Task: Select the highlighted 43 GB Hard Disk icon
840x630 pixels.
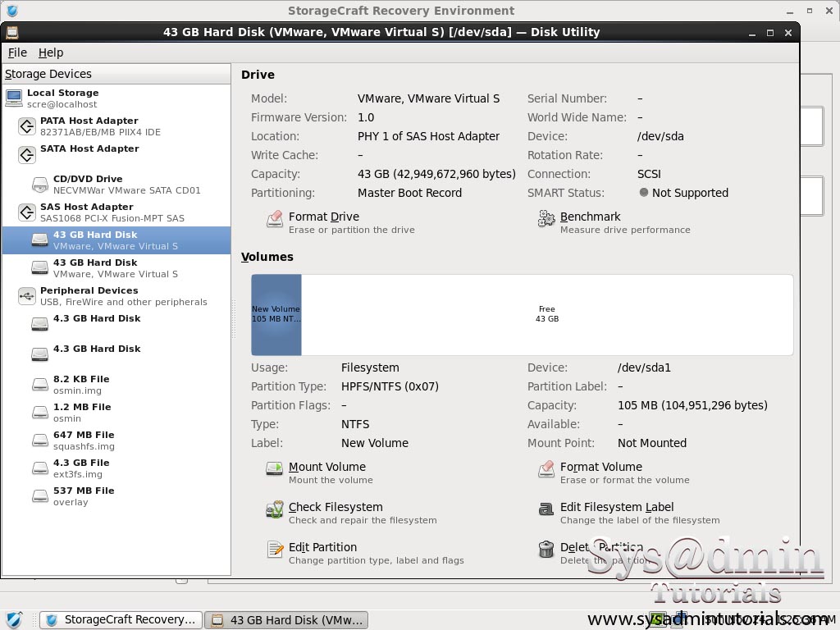Action: pyautogui.click(x=39, y=240)
